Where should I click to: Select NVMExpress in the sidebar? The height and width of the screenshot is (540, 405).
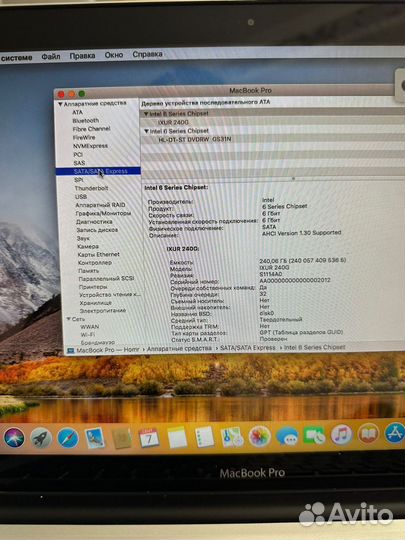[90, 146]
